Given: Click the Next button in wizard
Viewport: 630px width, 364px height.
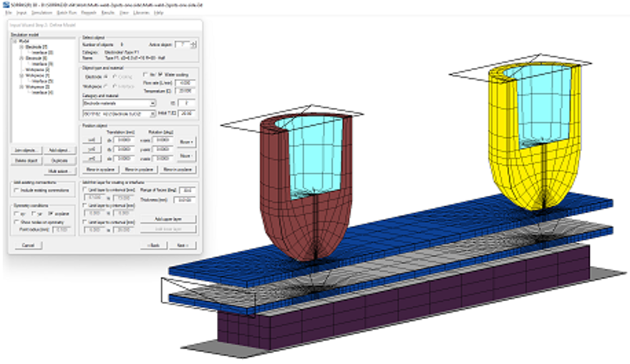Looking at the screenshot, I should coord(182,245).
